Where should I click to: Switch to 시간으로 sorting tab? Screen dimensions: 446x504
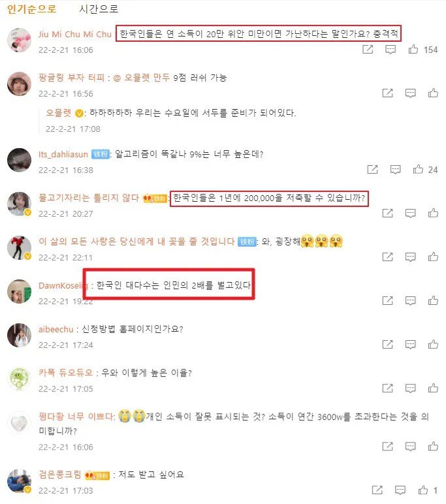[x=99, y=9]
